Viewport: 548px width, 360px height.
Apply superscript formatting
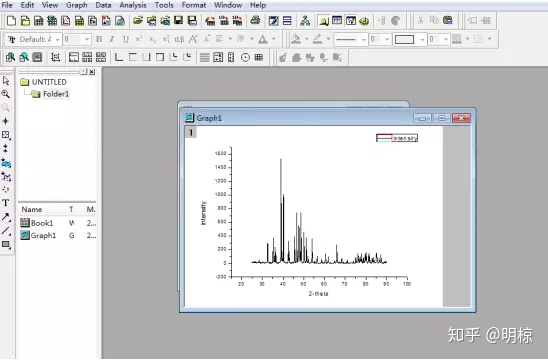pos(139,39)
